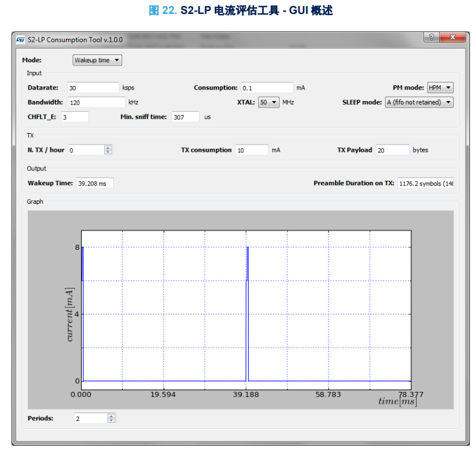Click into the Datarate input field
476x450 pixels.
[x=93, y=88]
